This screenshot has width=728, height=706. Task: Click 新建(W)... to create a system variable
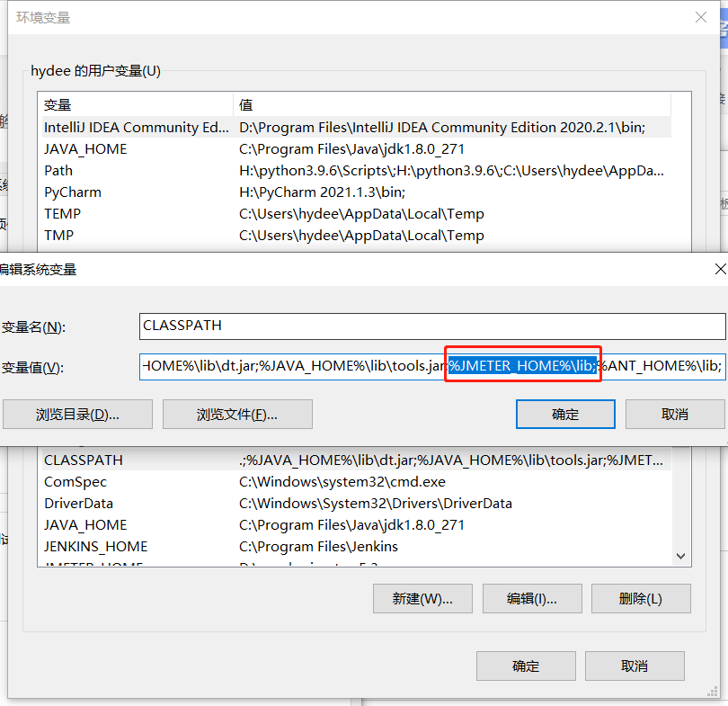click(422, 599)
